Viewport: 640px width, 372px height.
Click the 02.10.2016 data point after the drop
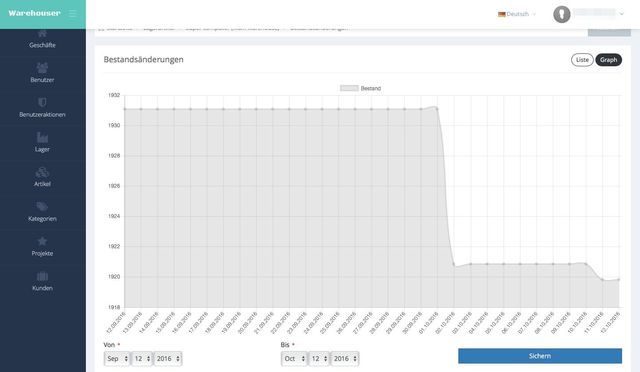(x=454, y=265)
